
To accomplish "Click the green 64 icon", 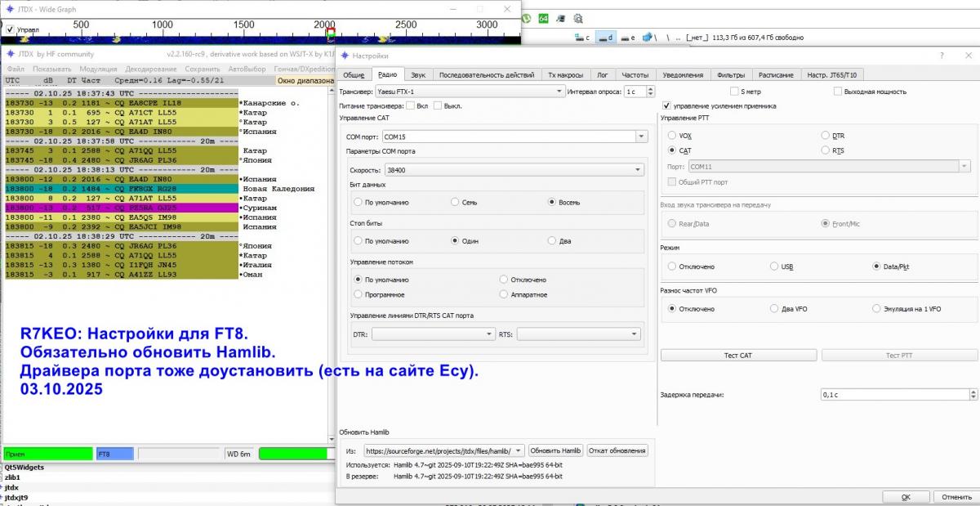I will point(543,18).
